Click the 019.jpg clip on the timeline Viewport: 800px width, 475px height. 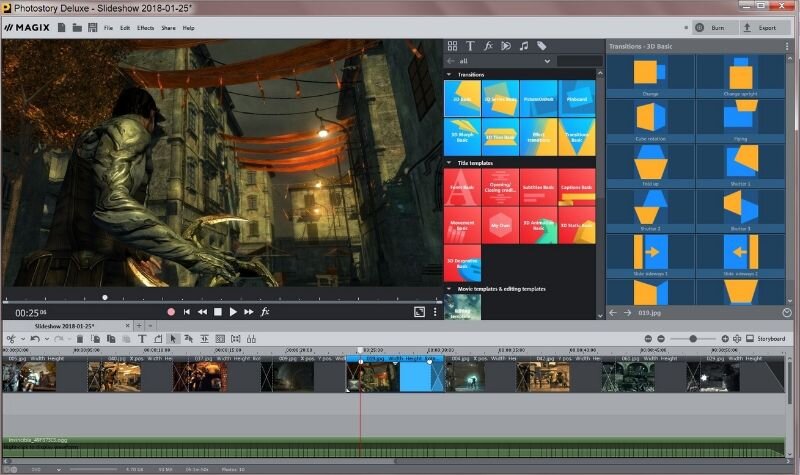395,374
